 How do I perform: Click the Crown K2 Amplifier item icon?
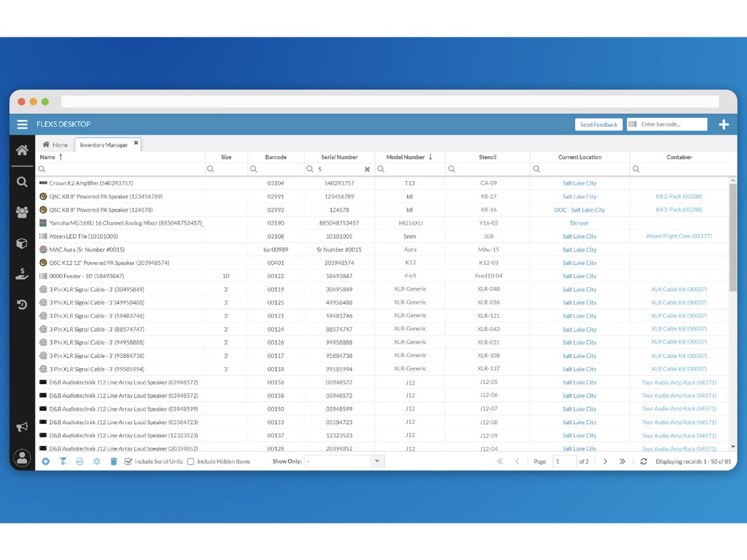[43, 183]
